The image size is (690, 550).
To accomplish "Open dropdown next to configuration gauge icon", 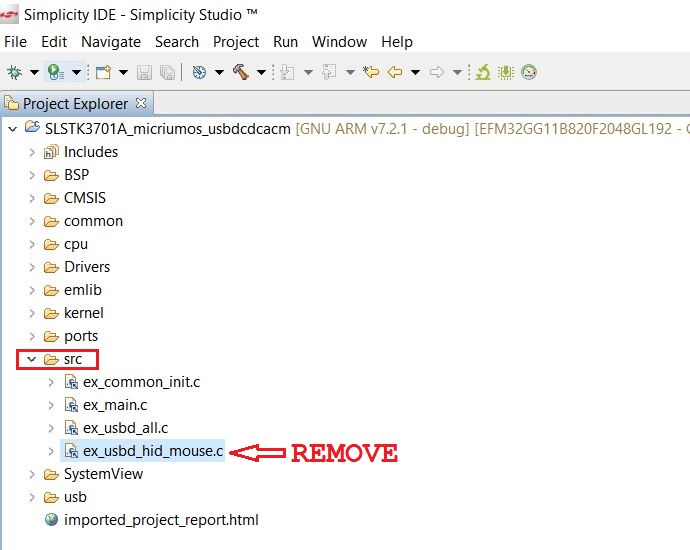I will pyautogui.click(x=219, y=72).
